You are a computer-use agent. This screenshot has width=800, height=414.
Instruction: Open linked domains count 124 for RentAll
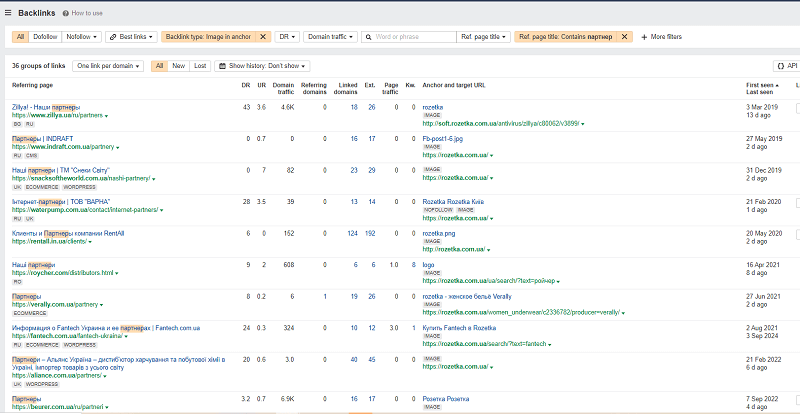352,233
